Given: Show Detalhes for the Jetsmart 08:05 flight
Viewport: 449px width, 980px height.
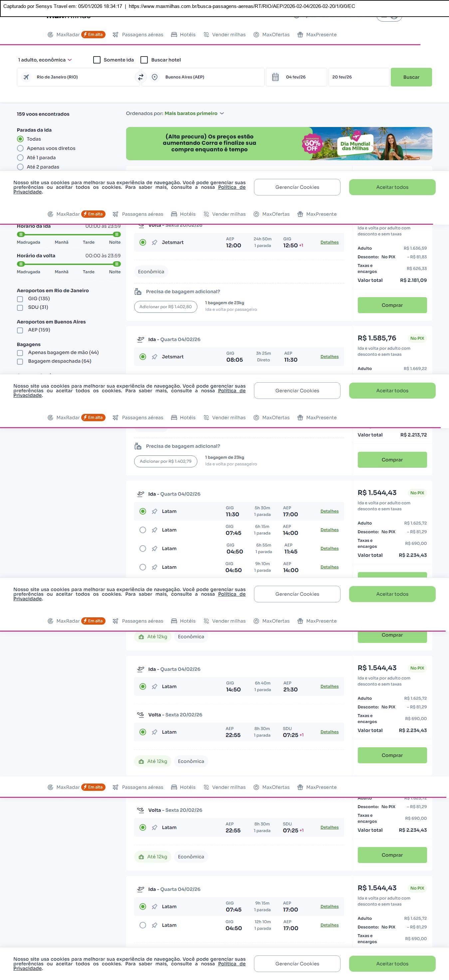Looking at the screenshot, I should tap(330, 357).
